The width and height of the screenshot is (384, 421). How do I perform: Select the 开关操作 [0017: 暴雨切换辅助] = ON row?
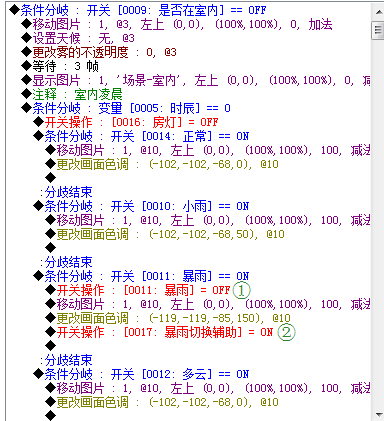[x=159, y=332]
